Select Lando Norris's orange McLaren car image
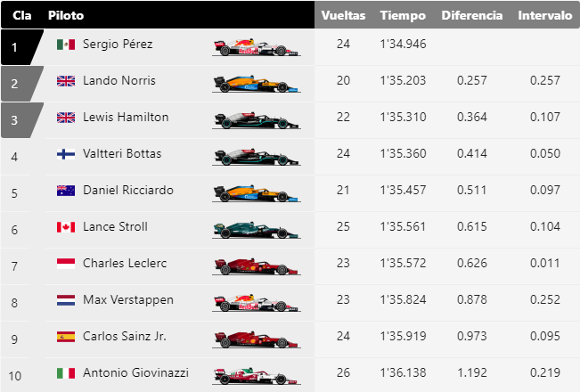 [256, 84]
